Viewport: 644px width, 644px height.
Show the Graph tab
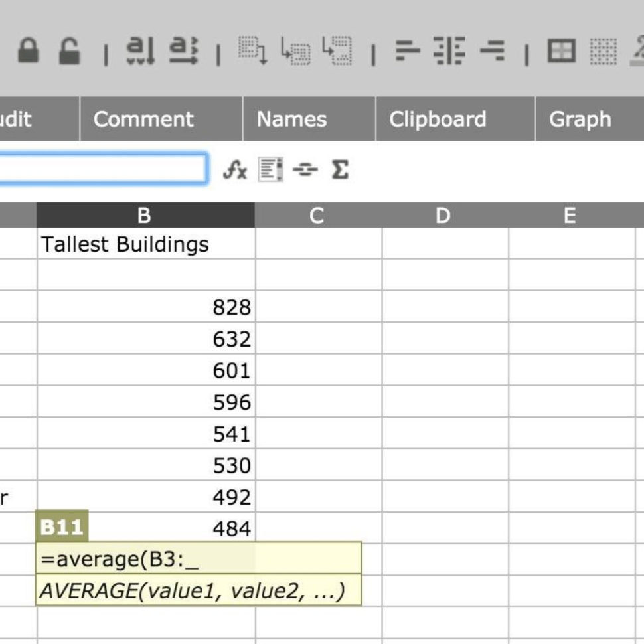[580, 120]
